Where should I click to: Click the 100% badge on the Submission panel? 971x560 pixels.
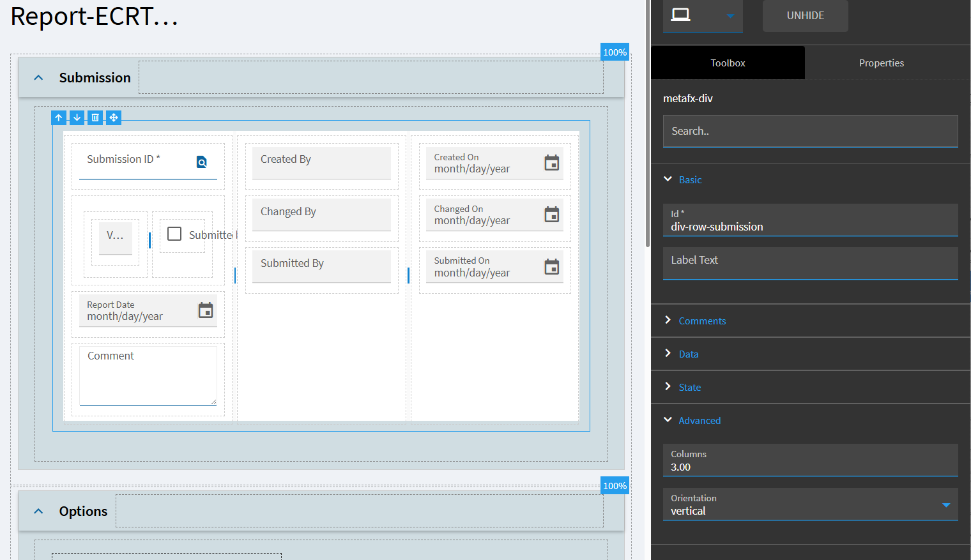(x=615, y=52)
